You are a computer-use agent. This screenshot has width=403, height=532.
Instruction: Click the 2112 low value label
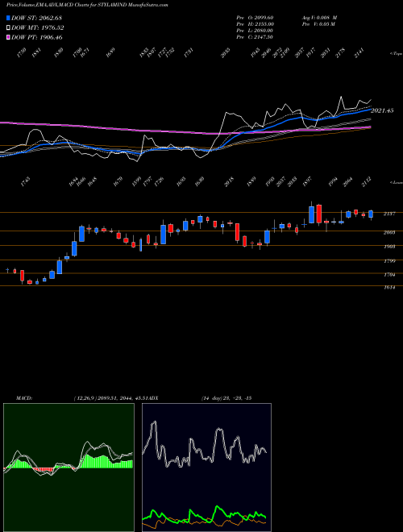pos(367,182)
